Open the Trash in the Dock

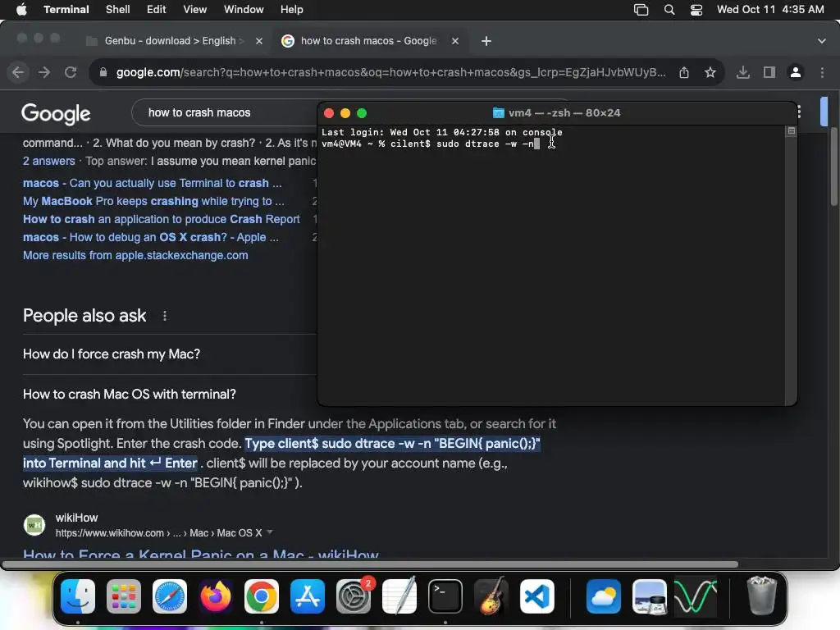pos(761,596)
